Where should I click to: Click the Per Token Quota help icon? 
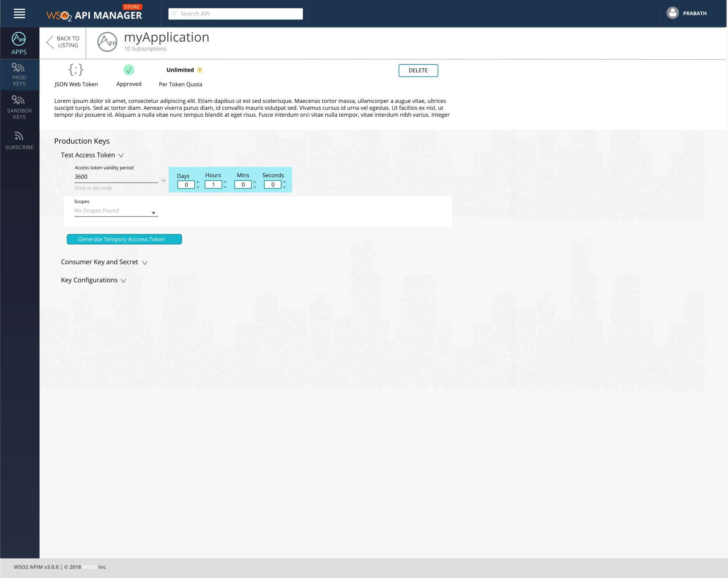(200, 70)
